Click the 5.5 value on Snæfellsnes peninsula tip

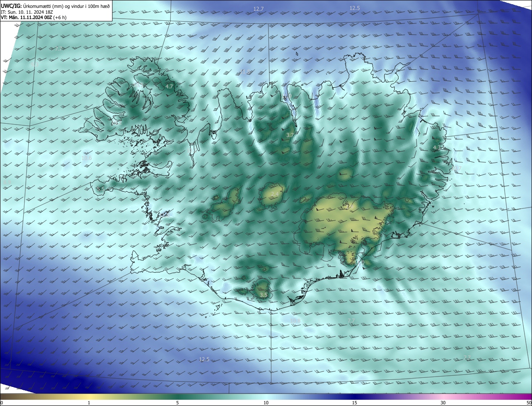[x=100, y=189]
